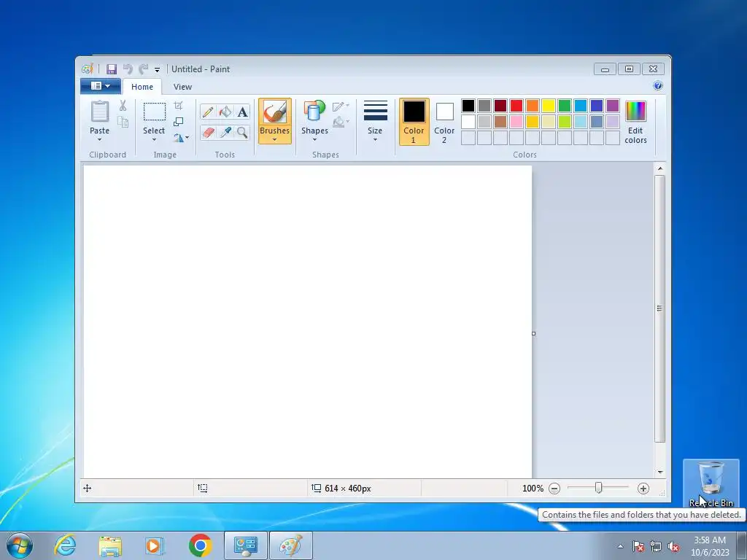Click the Paste clipboard icon
The width and height of the screenshot is (747, 560).
coord(99,112)
